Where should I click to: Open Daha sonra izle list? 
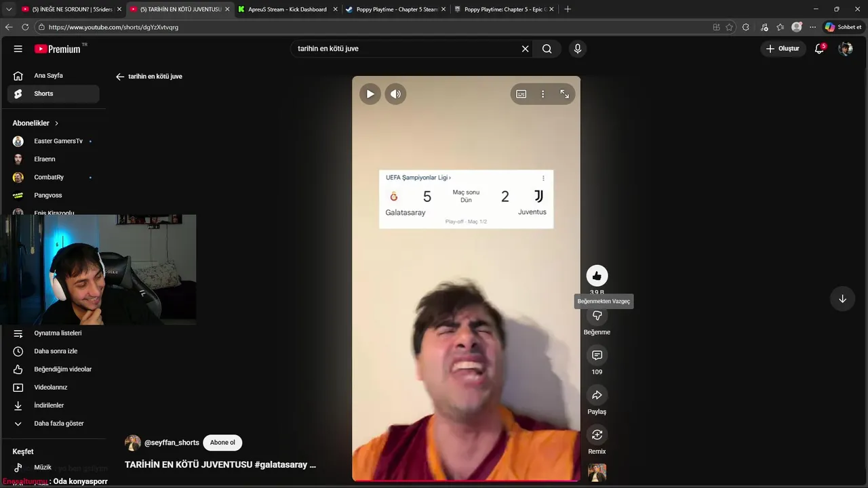pyautogui.click(x=54, y=351)
